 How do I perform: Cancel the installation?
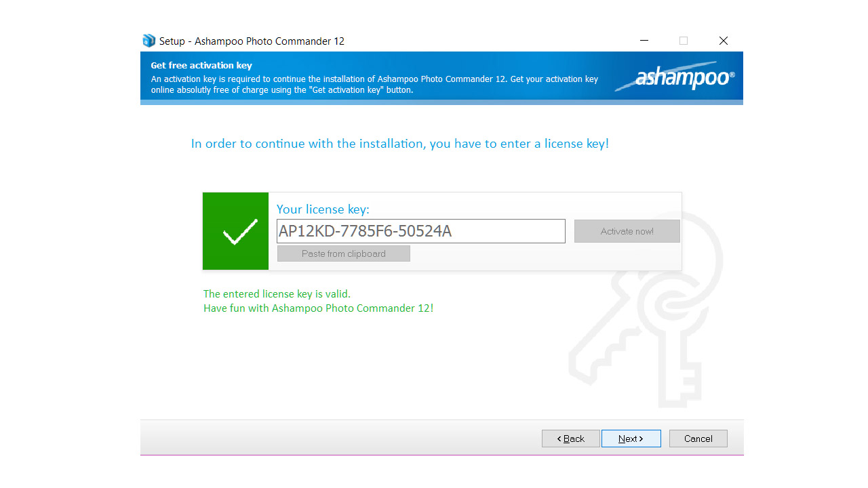[698, 439]
